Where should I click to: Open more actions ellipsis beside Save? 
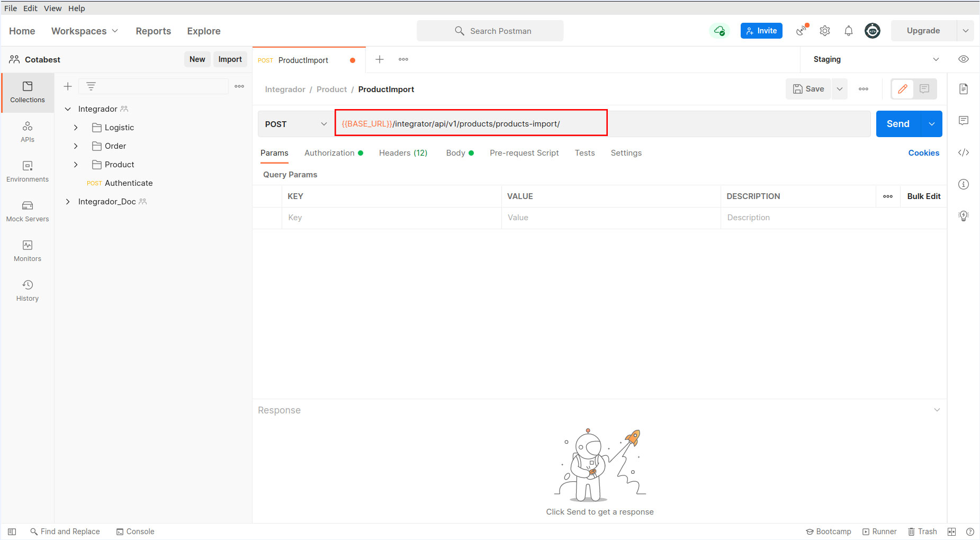(x=864, y=89)
